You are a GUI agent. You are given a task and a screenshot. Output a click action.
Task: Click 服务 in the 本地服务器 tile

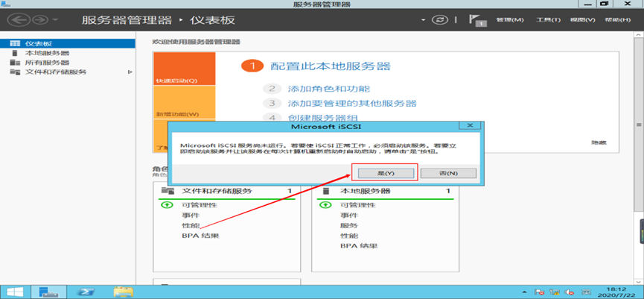click(x=348, y=225)
